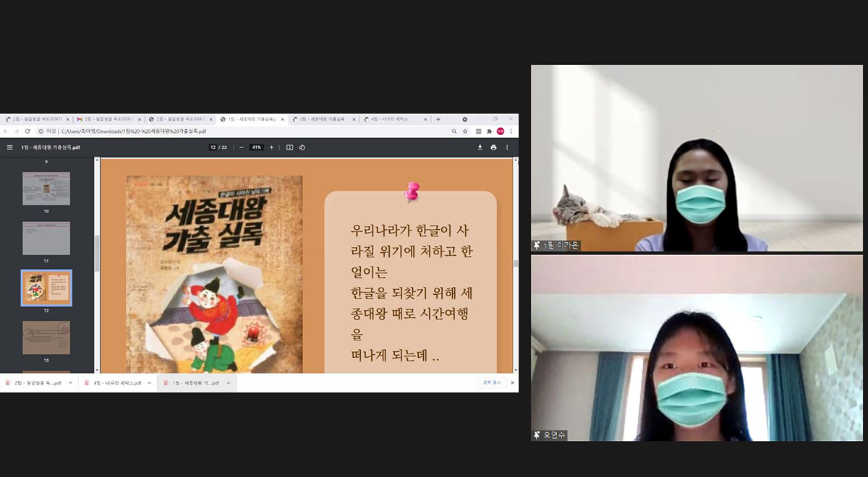Toggle the PDF sidebar menu icon
Viewport: 868px width, 477px height.
[x=9, y=147]
